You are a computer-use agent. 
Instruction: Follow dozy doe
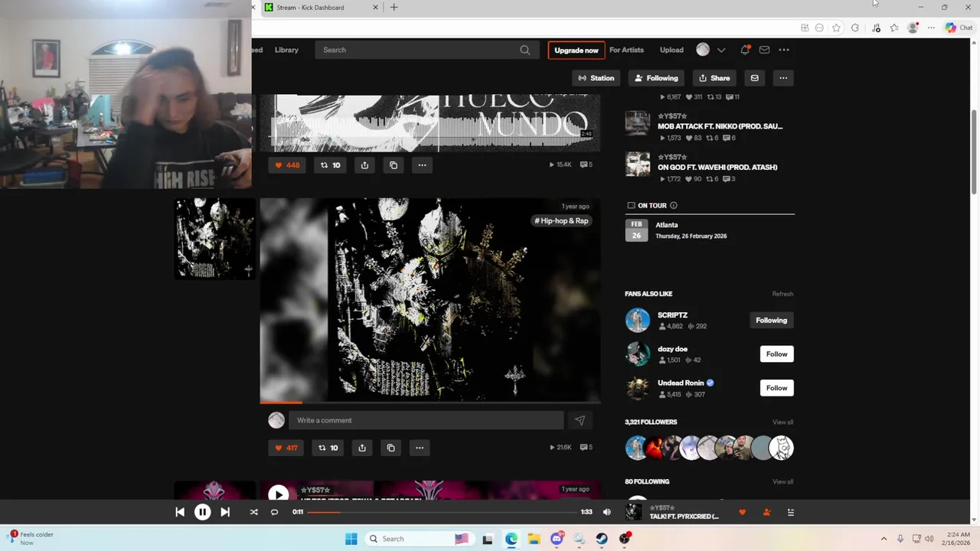(x=776, y=354)
